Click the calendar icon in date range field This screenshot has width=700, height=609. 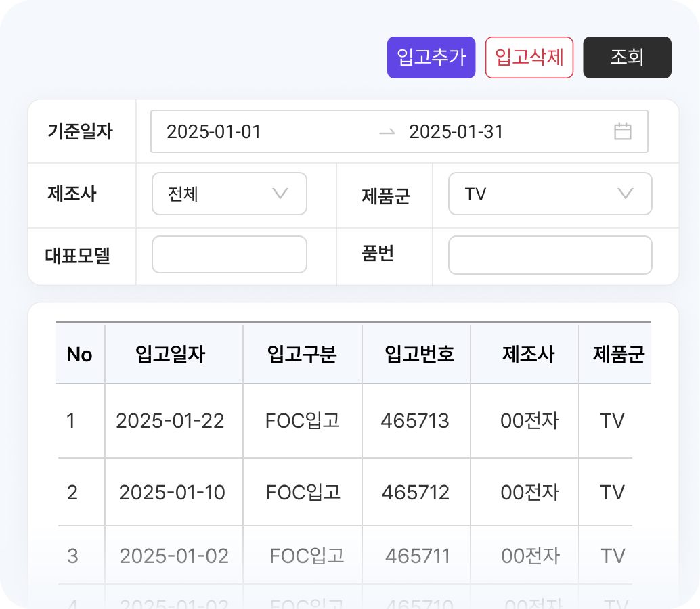622,131
